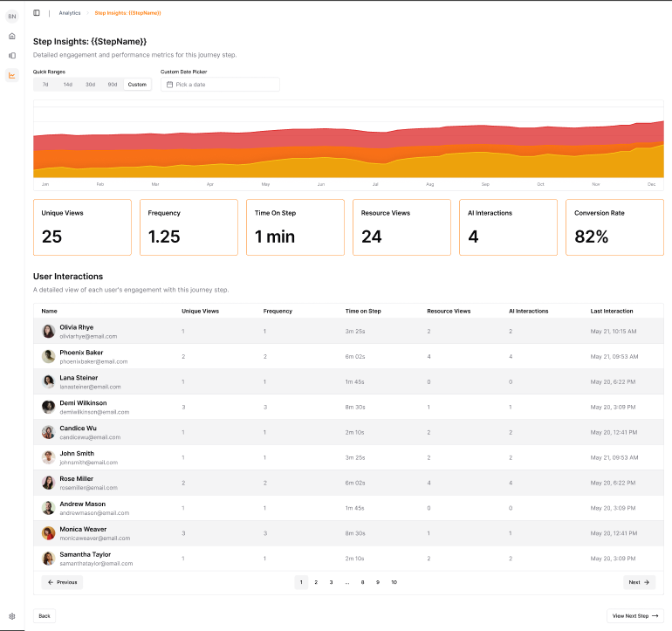Image resolution: width=672 pixels, height=631 pixels.
Task: Click the Resource Views metric card
Action: (x=402, y=227)
